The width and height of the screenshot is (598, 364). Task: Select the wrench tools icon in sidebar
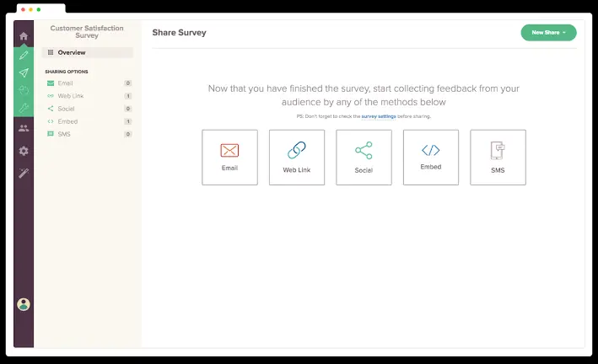tap(24, 108)
